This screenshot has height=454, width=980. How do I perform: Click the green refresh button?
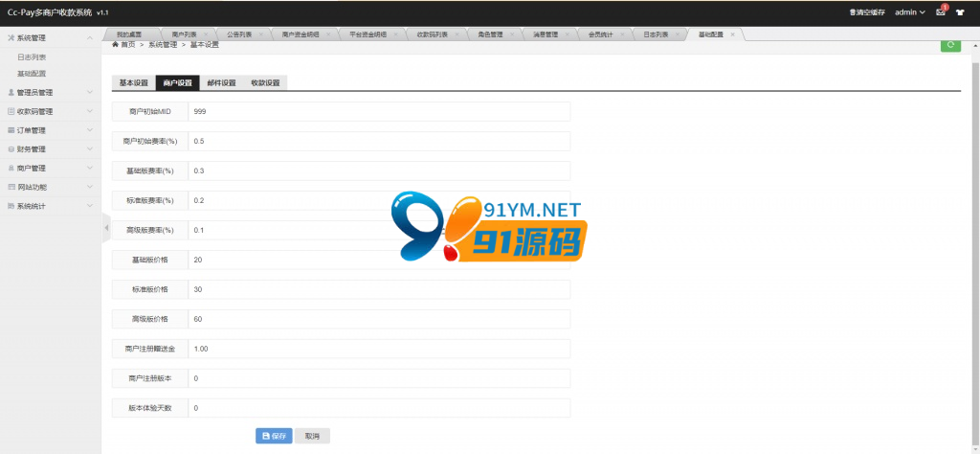coord(950,45)
